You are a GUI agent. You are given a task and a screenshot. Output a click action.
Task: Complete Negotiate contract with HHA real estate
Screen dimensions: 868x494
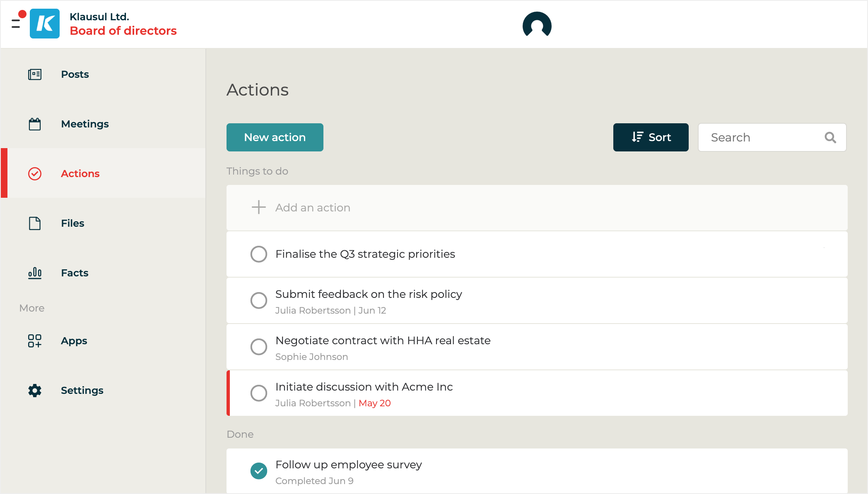pos(259,347)
